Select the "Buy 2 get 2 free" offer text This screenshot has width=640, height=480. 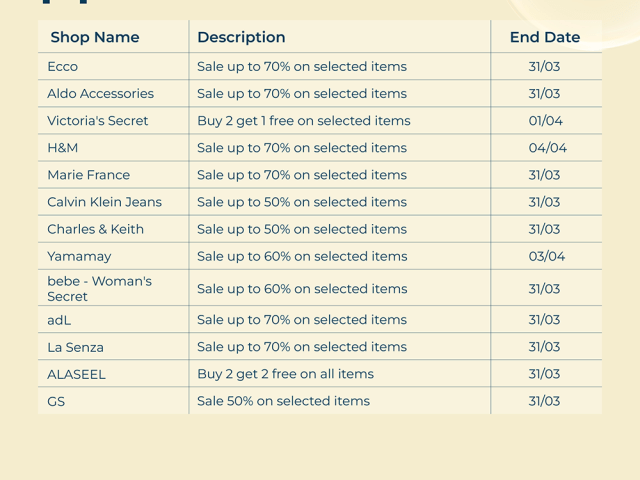tap(285, 374)
